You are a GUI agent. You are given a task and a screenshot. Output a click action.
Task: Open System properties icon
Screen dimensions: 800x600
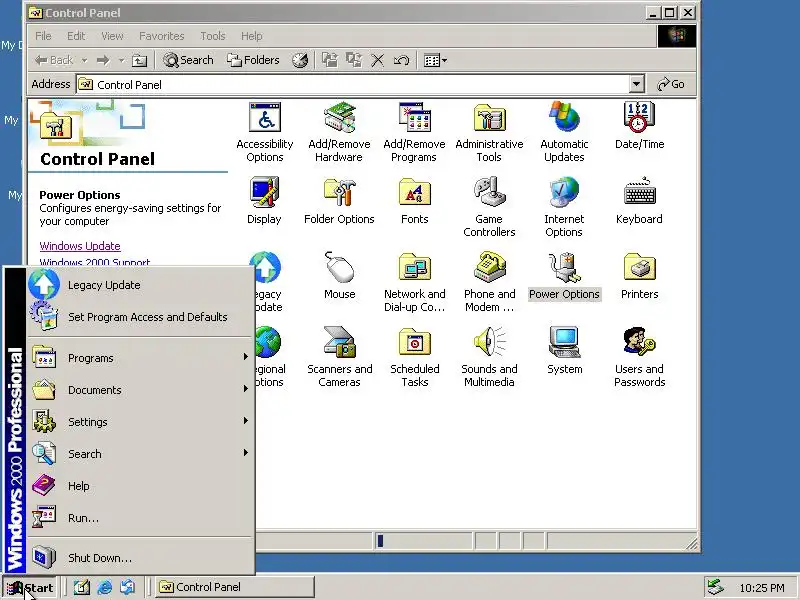564,351
